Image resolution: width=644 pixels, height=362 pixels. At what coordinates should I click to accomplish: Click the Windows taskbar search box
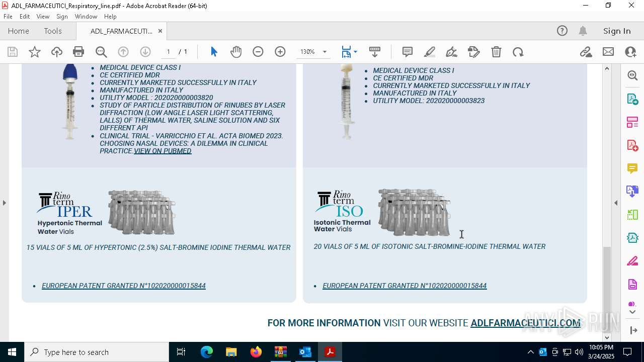tap(97, 352)
